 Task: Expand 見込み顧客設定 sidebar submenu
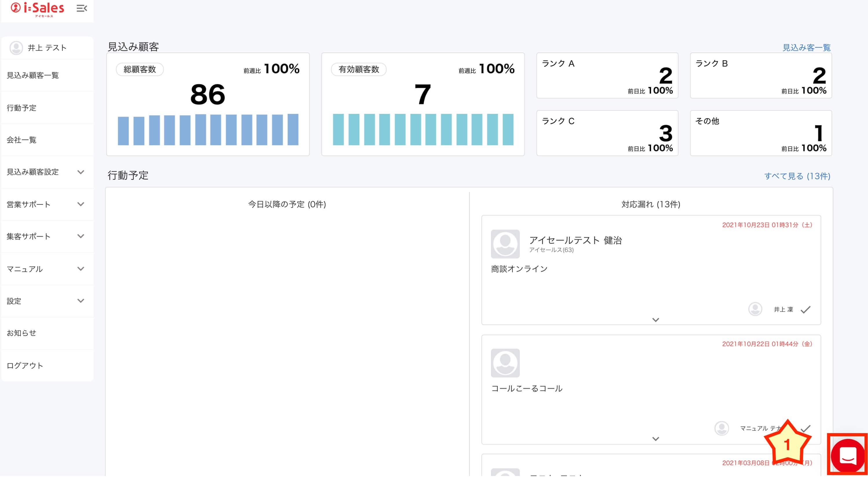(80, 172)
